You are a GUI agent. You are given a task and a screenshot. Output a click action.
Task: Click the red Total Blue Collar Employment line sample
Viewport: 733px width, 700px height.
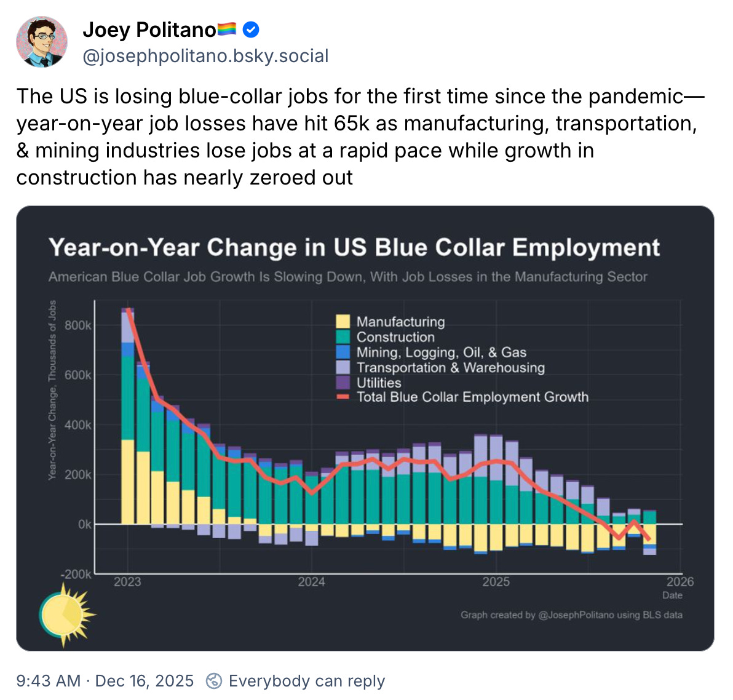(344, 397)
